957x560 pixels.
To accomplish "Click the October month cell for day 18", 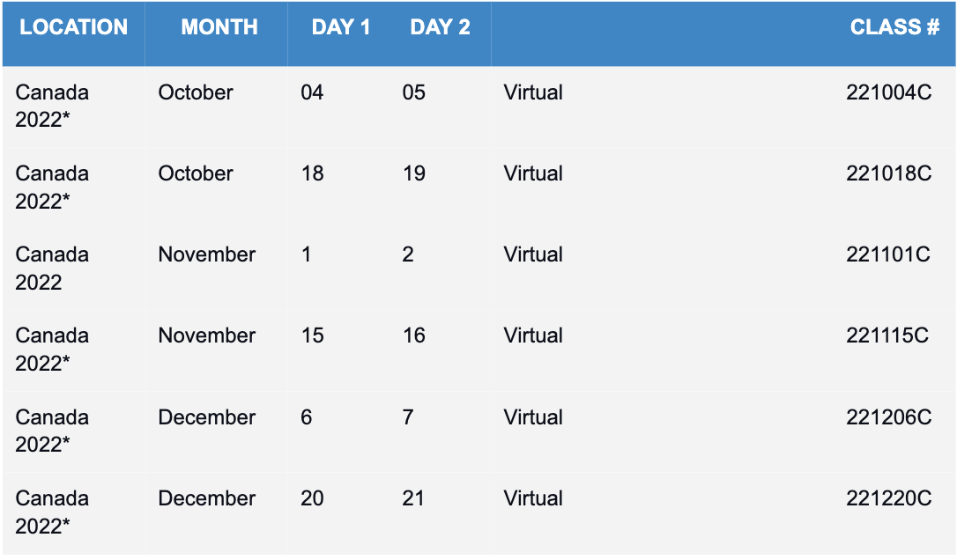I will pyautogui.click(x=196, y=173).
